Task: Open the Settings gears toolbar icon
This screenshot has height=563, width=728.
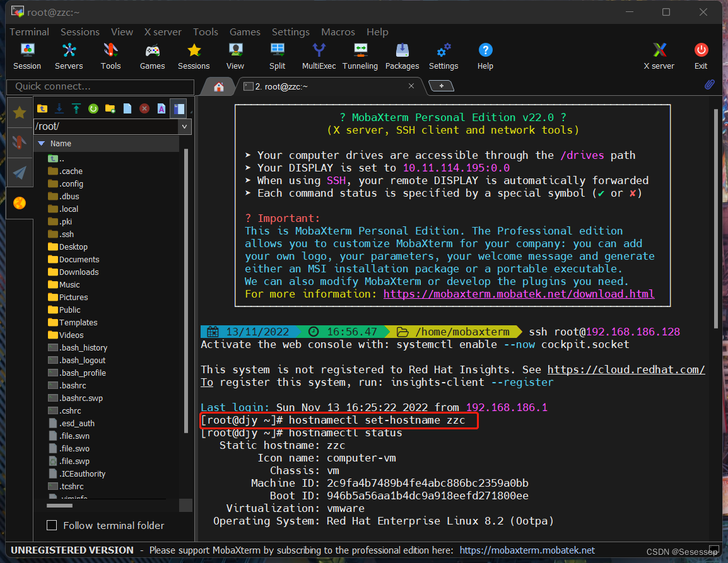Action: click(443, 56)
